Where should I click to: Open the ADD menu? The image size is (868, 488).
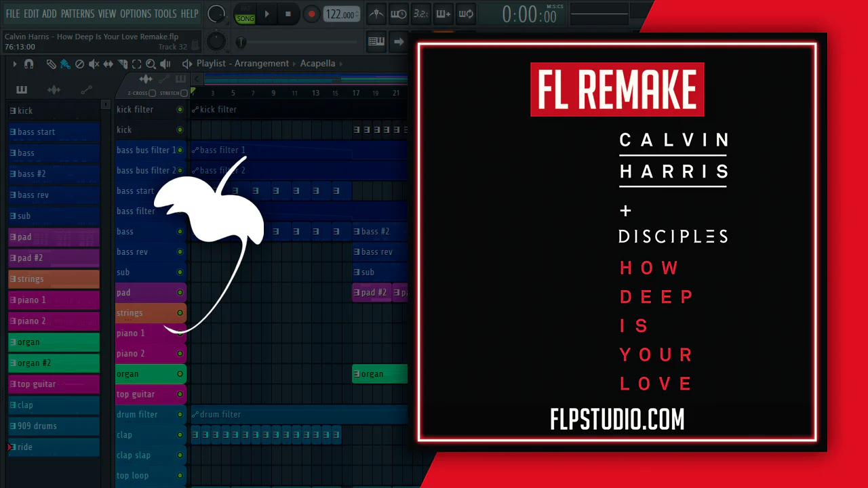pyautogui.click(x=50, y=14)
